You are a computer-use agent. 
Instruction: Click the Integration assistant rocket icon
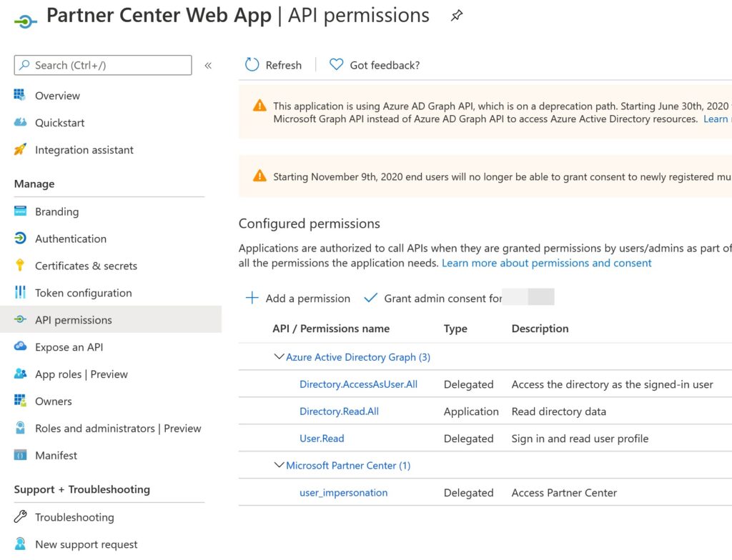pyautogui.click(x=20, y=149)
